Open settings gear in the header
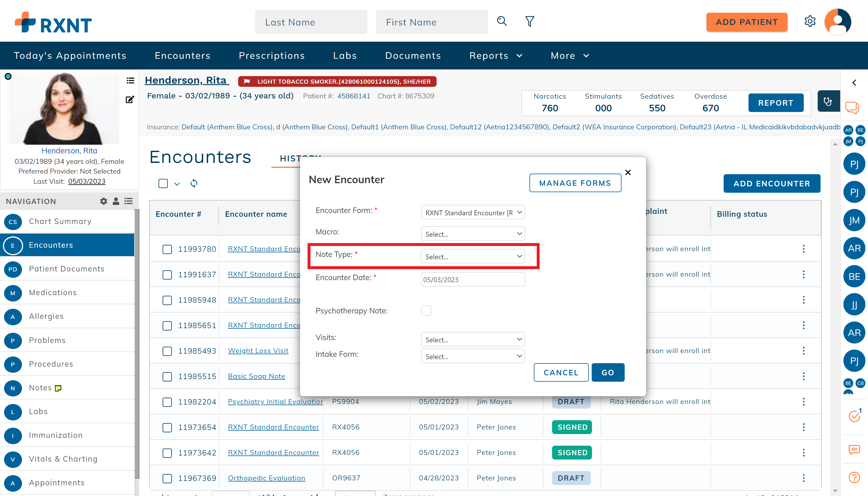Viewport: 868px width, 496px height. tap(810, 21)
